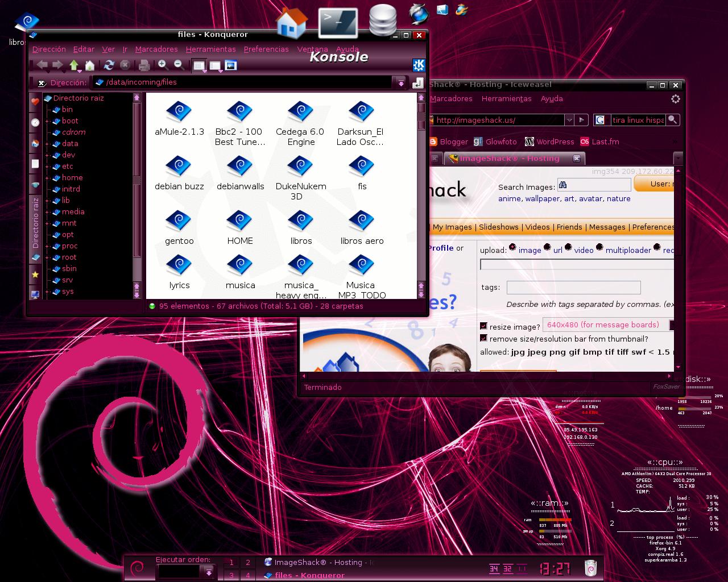Select the video upload radio button

coord(568,247)
